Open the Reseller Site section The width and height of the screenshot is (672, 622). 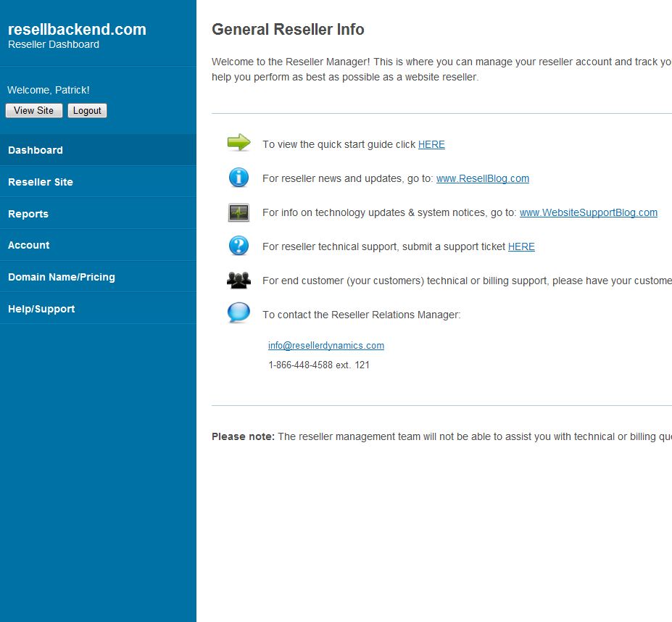(x=41, y=182)
